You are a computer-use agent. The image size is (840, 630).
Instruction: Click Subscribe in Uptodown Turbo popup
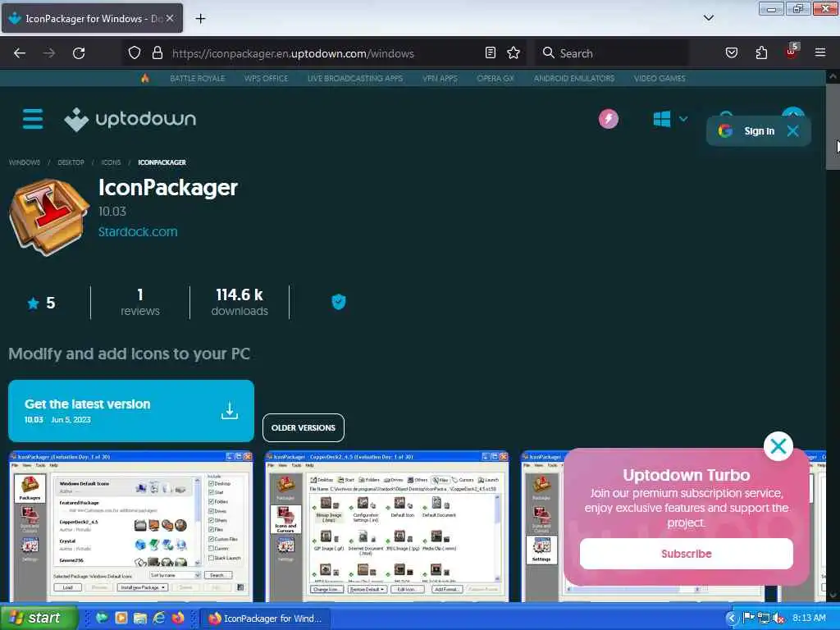pyautogui.click(x=687, y=554)
